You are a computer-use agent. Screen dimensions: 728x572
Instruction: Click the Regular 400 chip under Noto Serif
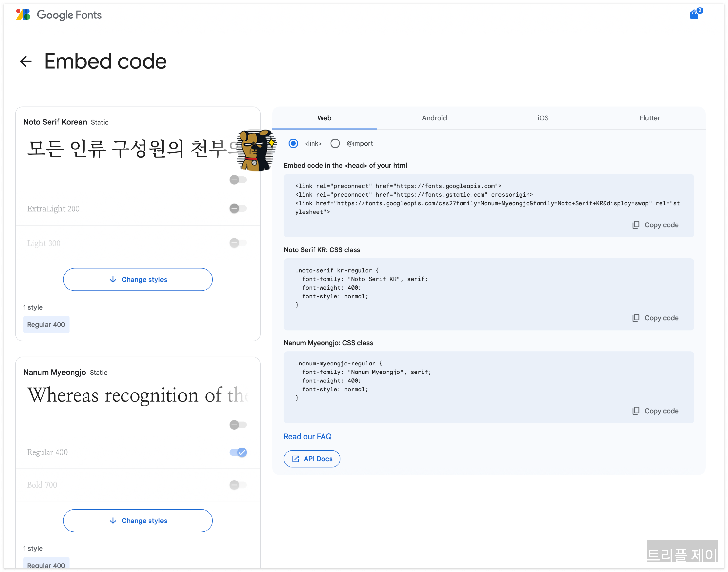[x=46, y=324]
